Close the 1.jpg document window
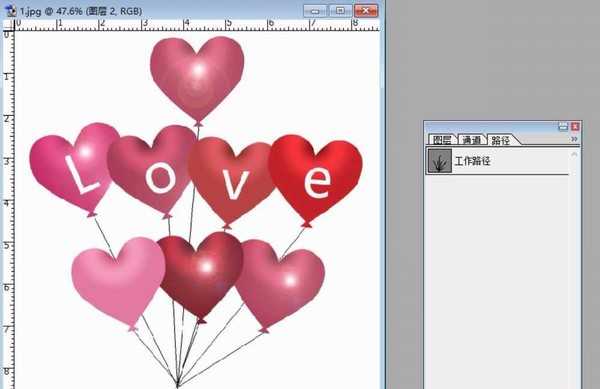This screenshot has width=600, height=389. [x=366, y=11]
